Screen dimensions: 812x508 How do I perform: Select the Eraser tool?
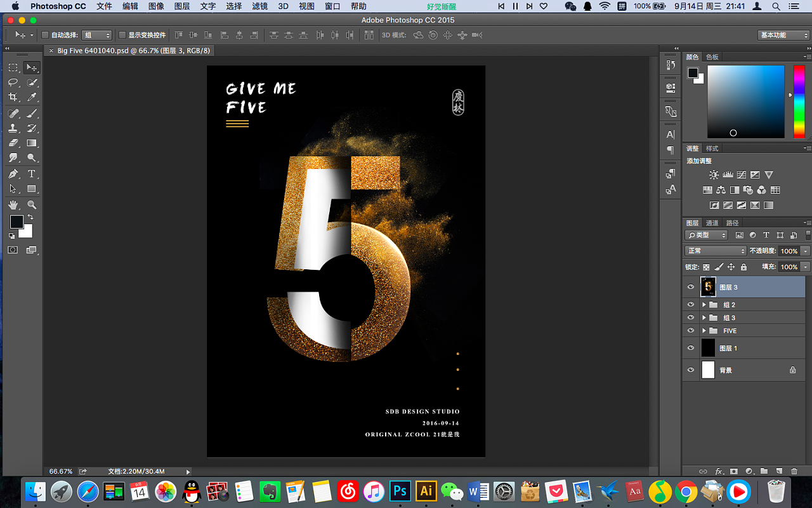tap(13, 143)
